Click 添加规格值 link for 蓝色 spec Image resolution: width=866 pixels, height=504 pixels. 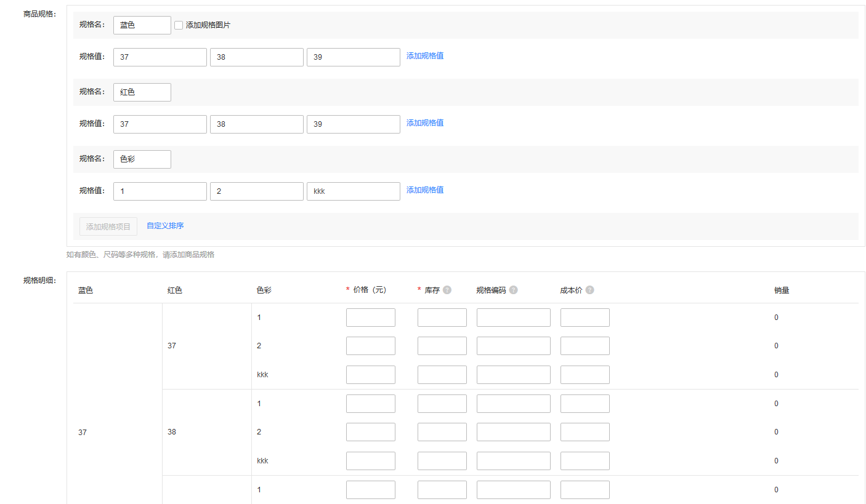[424, 56]
